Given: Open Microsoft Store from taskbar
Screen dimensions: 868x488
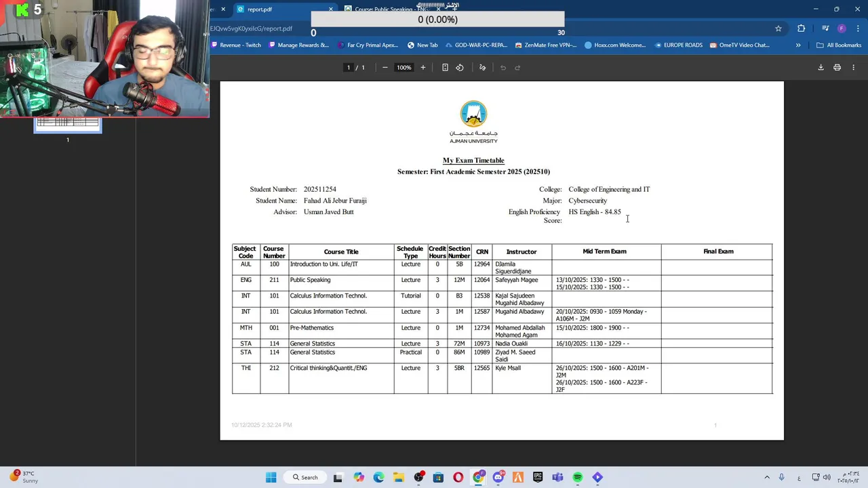Looking at the screenshot, I should point(438,477).
